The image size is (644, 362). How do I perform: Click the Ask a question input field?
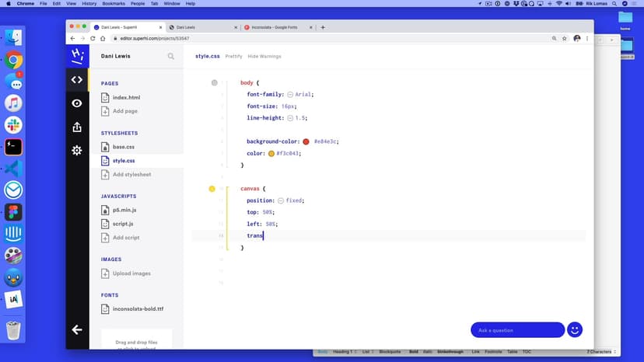click(517, 330)
